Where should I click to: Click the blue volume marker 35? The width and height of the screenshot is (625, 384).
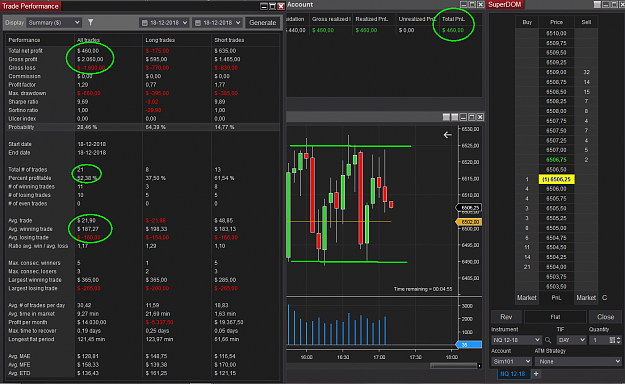469,345
